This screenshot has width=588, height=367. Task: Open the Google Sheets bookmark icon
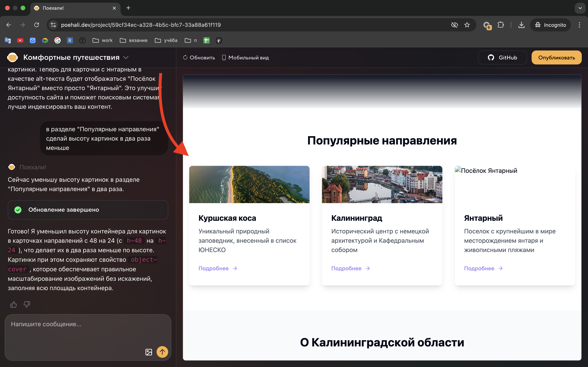206,40
